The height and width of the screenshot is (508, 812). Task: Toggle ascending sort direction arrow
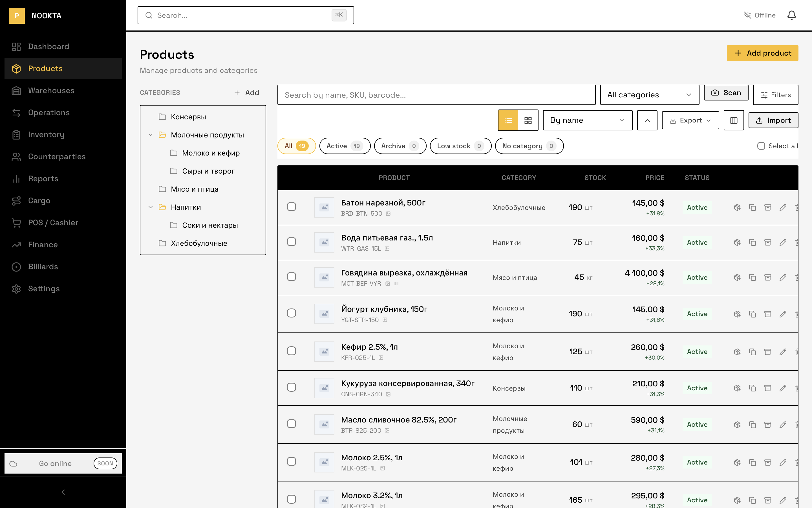tap(647, 120)
